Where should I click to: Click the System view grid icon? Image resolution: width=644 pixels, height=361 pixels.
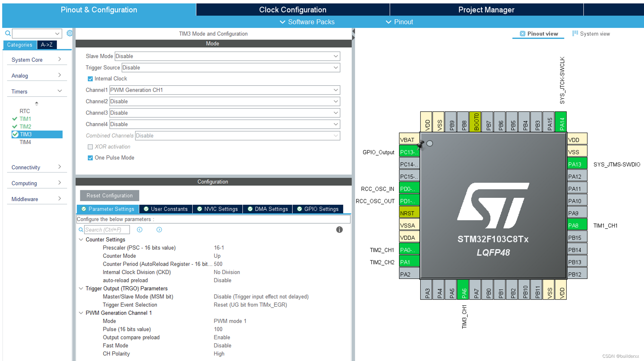pyautogui.click(x=575, y=33)
